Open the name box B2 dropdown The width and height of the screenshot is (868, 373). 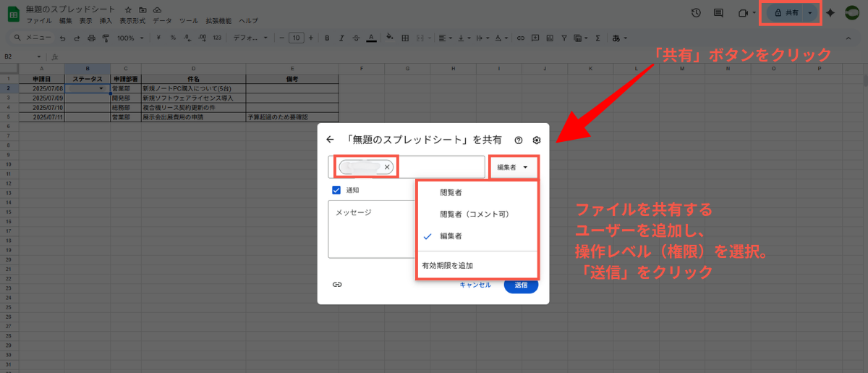pos(41,56)
